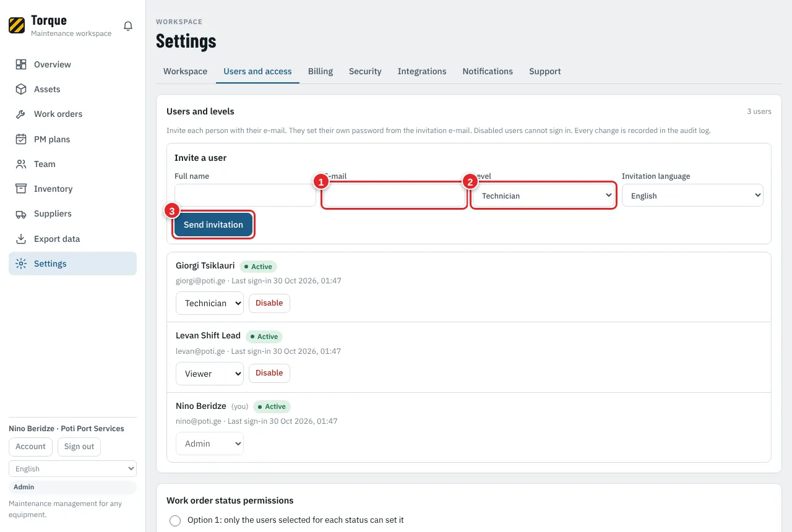Image resolution: width=792 pixels, height=532 pixels.
Task: Click the Work orders wrench icon
Action: [21, 114]
